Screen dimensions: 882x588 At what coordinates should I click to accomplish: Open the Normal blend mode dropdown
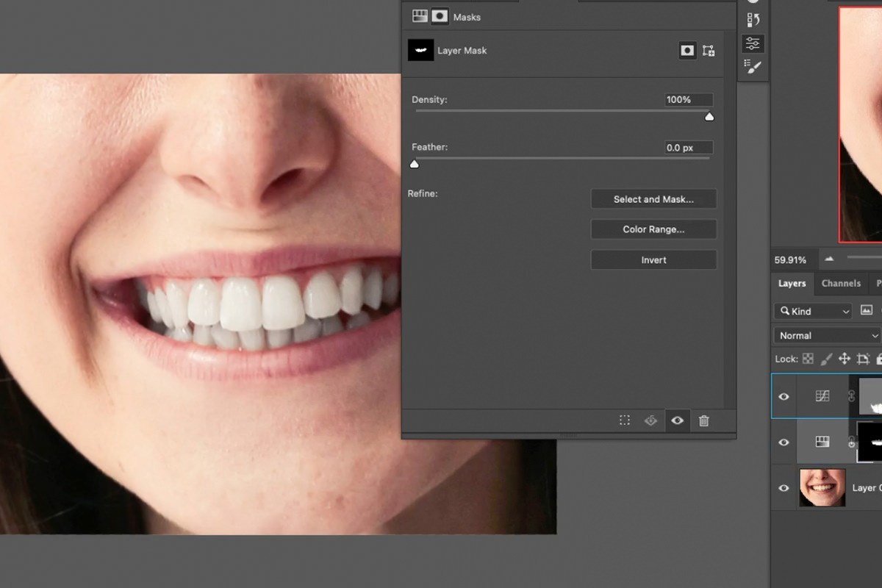pyautogui.click(x=828, y=335)
